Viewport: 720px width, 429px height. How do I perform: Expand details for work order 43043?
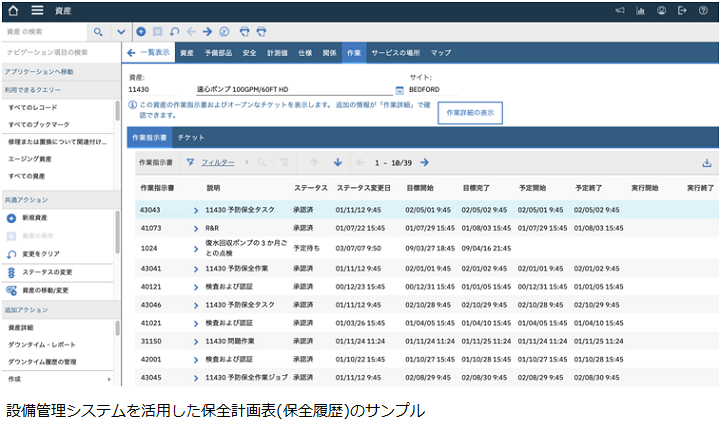[x=196, y=210]
